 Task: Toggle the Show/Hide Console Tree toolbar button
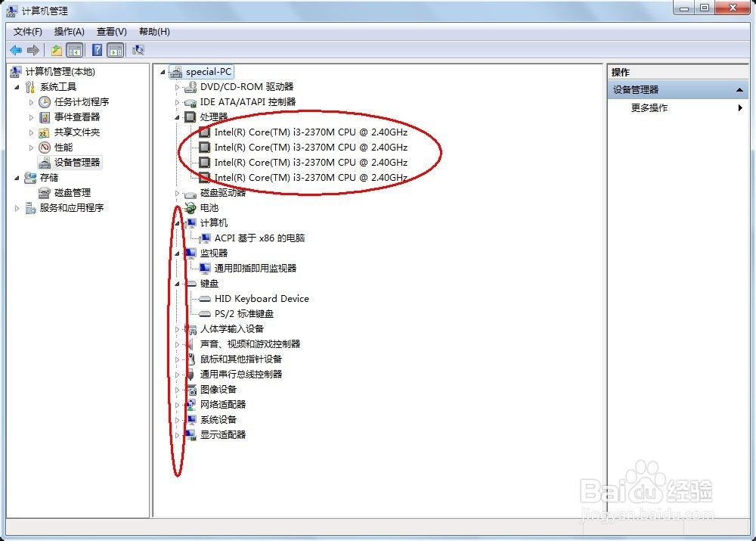[75, 50]
